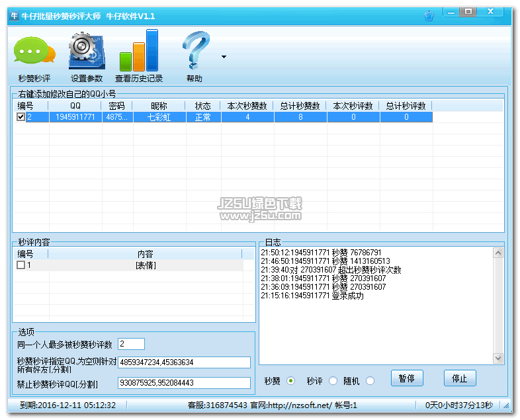Click log entry 超出秒赞秒评次数
This screenshot has width=520, height=420.
[331, 270]
